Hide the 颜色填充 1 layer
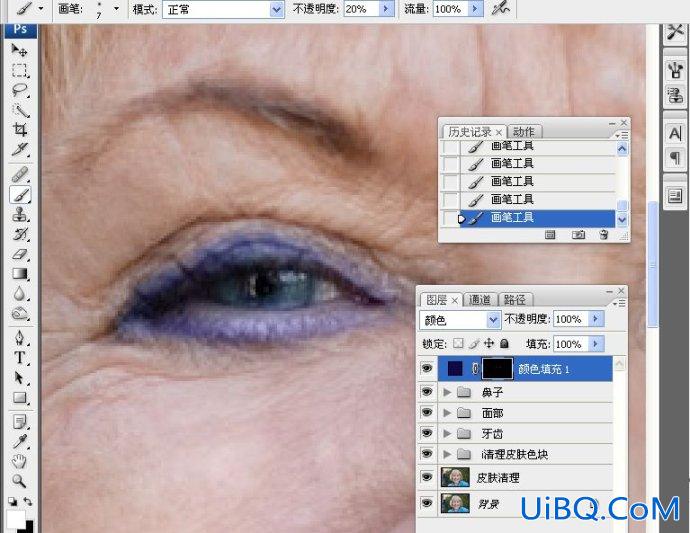Image resolution: width=690 pixels, height=533 pixels. (427, 368)
